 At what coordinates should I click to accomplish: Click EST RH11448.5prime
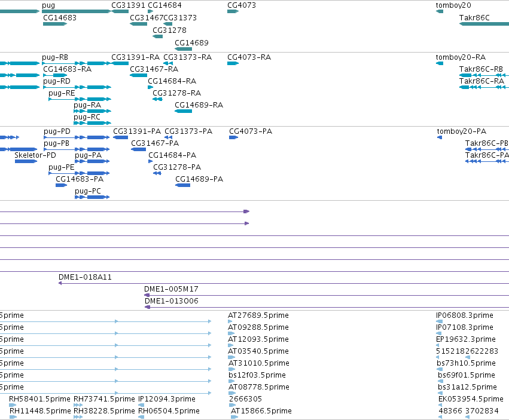pos(40,411)
